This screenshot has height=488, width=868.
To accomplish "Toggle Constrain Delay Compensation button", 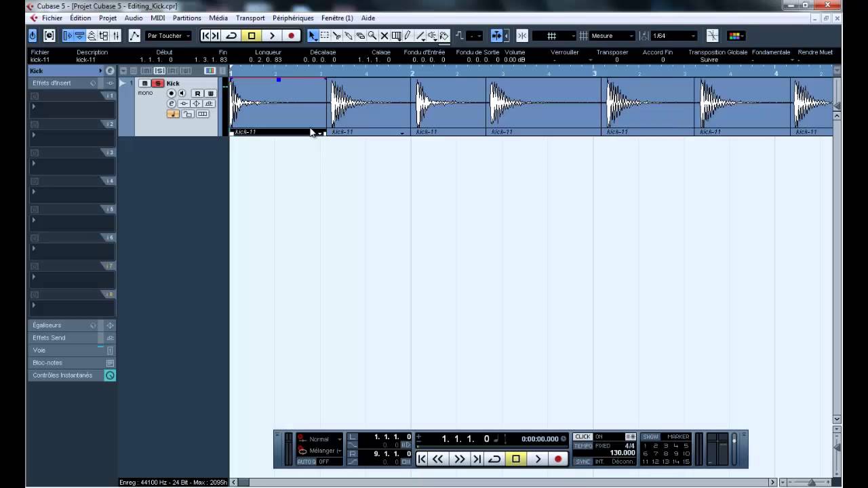I will (50, 36).
